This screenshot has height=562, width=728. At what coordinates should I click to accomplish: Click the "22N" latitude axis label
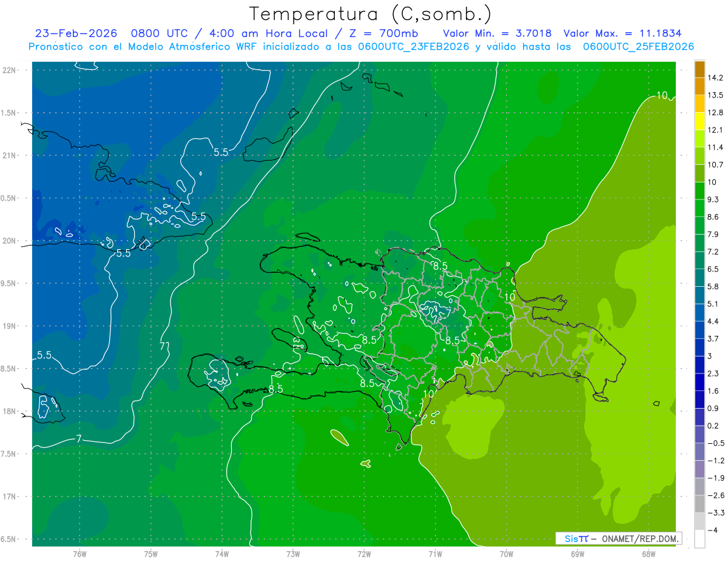pos(10,70)
